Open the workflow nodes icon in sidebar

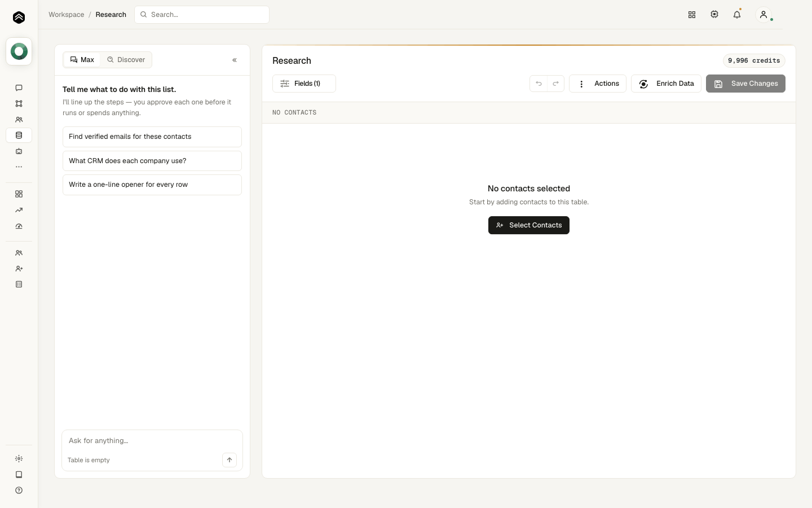tap(19, 104)
